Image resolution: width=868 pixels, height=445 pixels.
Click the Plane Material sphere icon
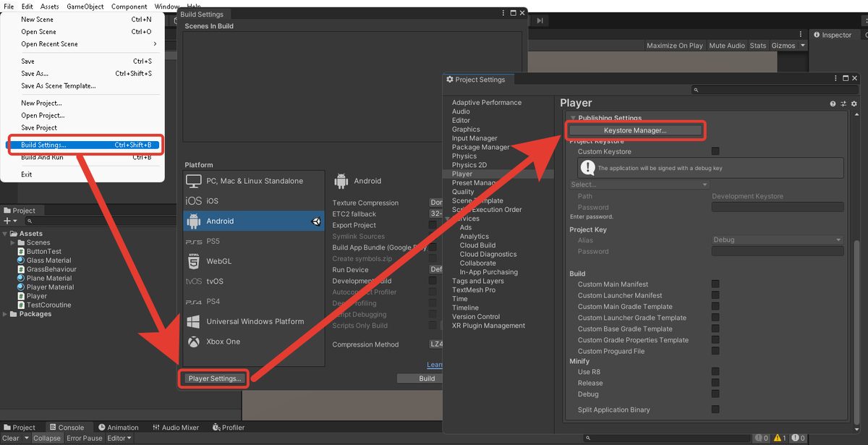pyautogui.click(x=22, y=278)
